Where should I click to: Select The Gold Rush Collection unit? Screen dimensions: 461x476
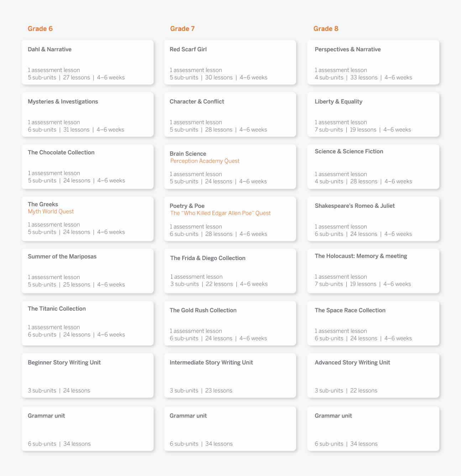point(230,323)
